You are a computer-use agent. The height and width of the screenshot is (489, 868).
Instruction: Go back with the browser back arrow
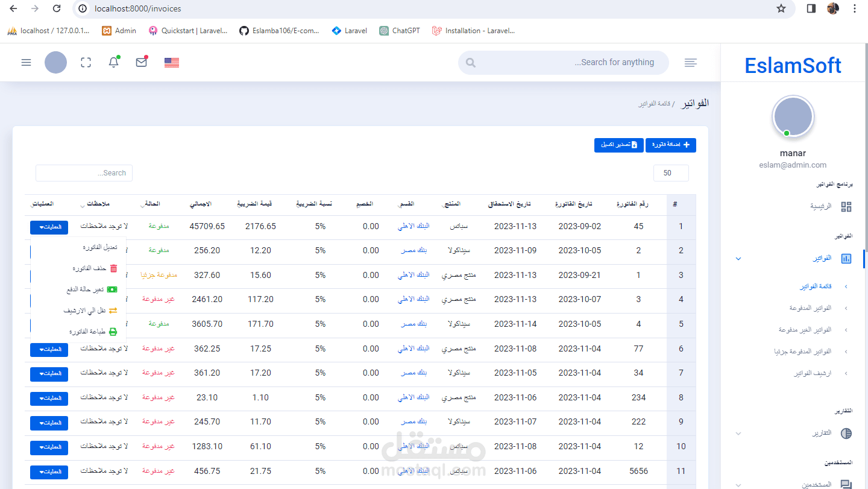(14, 8)
